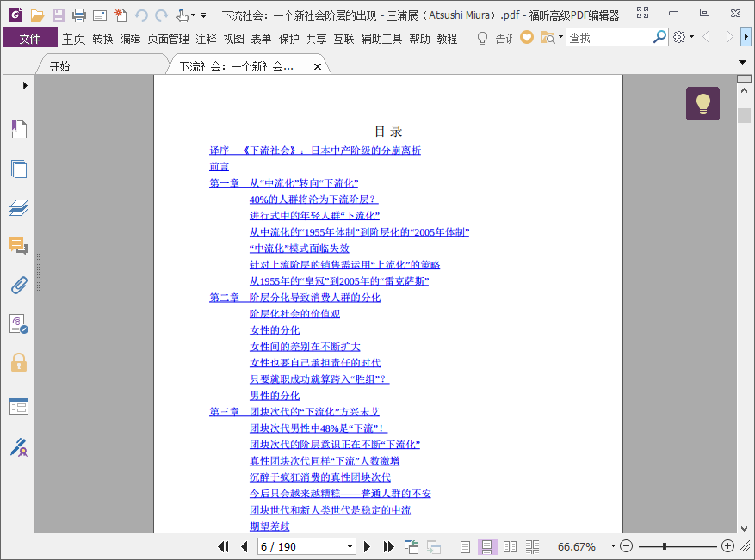Click the magnifier search button
Screen dimensions: 755x560
pyautogui.click(x=659, y=37)
